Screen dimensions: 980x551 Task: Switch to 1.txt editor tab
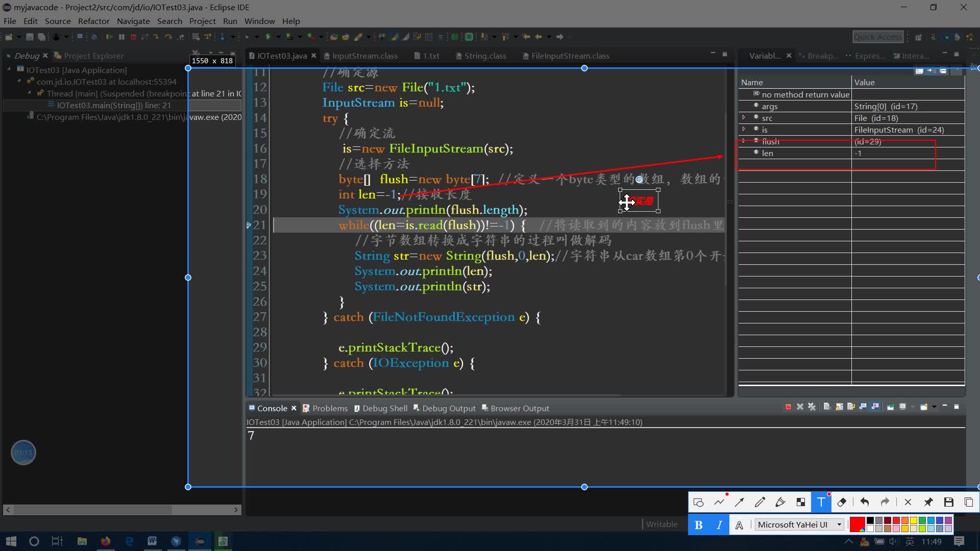(427, 56)
